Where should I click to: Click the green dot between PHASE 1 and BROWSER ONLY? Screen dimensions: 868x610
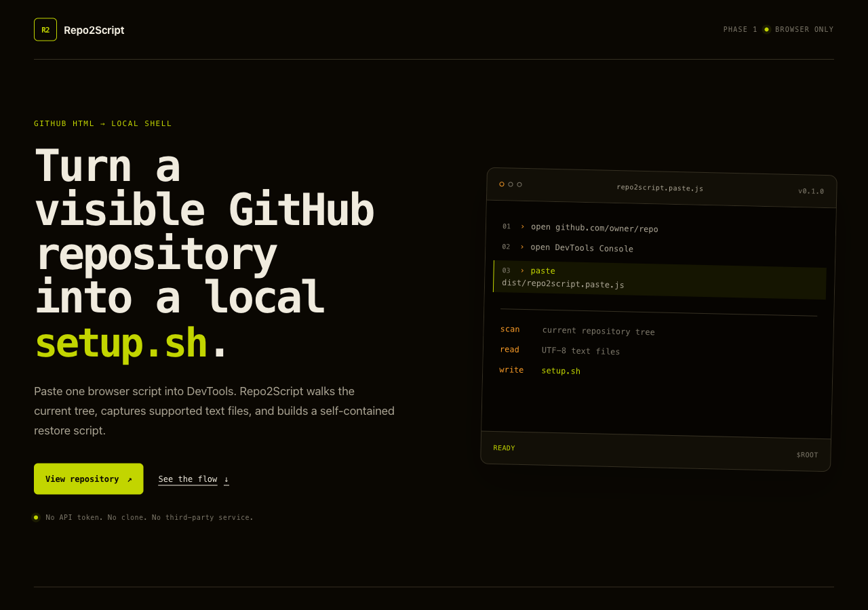[x=766, y=30]
